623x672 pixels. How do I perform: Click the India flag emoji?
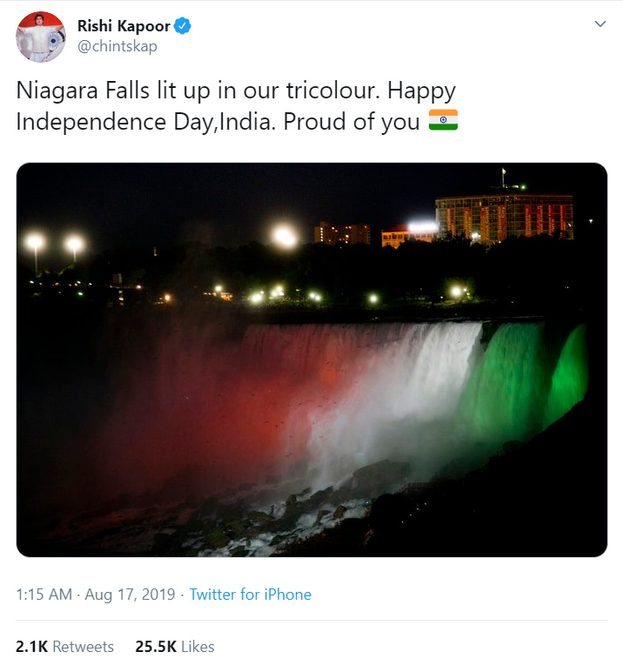(x=443, y=120)
